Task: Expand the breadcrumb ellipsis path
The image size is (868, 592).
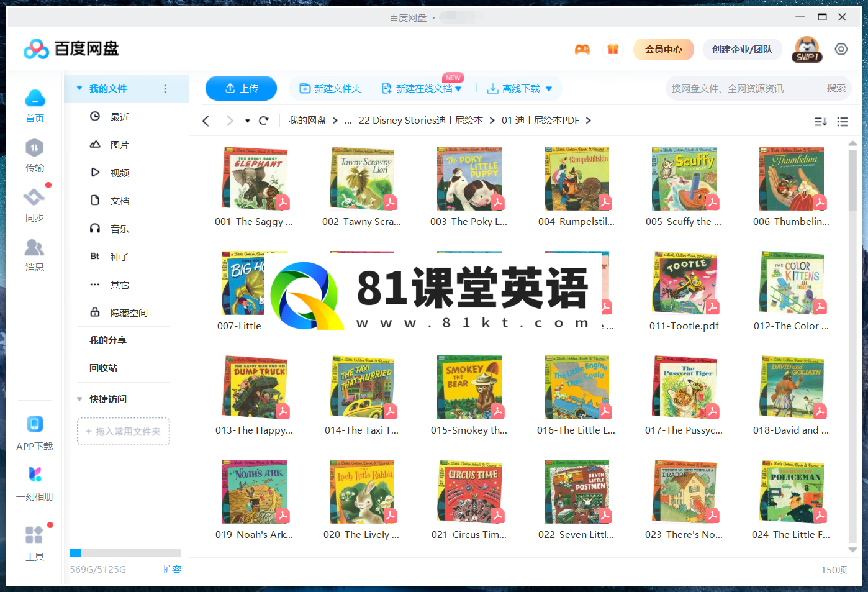Action: [x=348, y=121]
